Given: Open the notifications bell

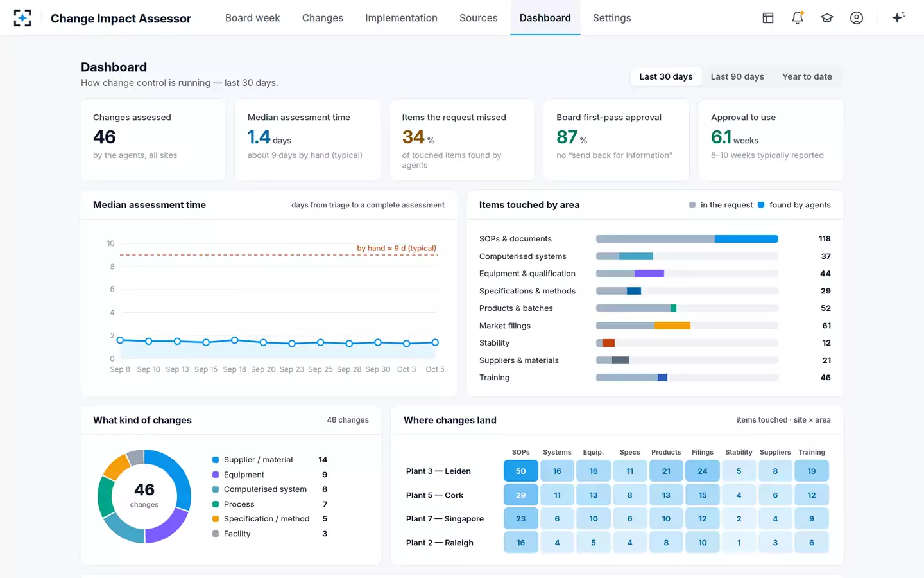Looking at the screenshot, I should 798,18.
